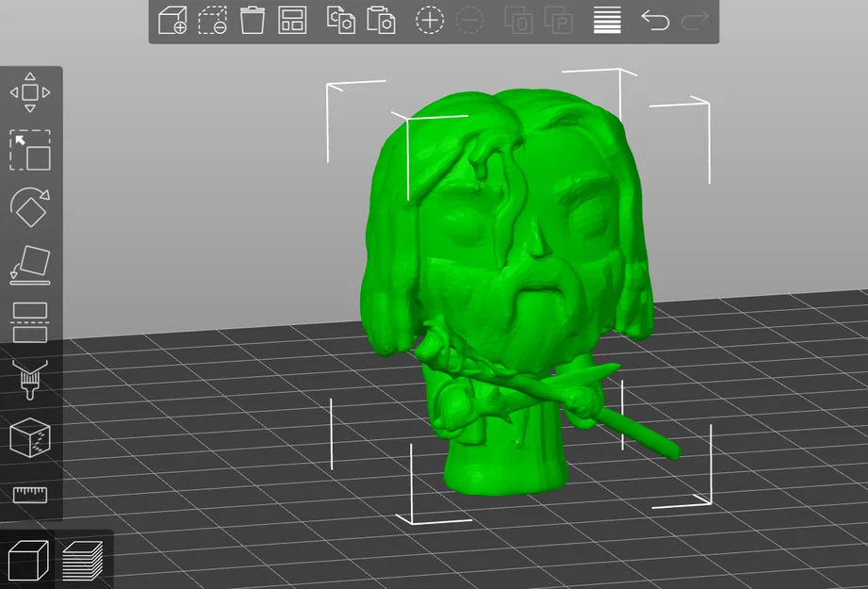Click the Paste clipboard icon
The width and height of the screenshot is (868, 589).
tap(381, 21)
